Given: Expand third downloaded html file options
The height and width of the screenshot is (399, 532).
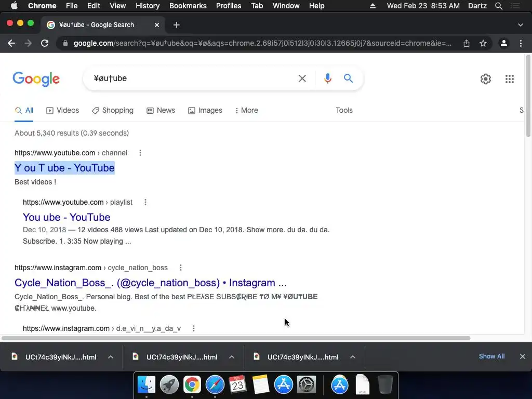Looking at the screenshot, I should (x=353, y=357).
